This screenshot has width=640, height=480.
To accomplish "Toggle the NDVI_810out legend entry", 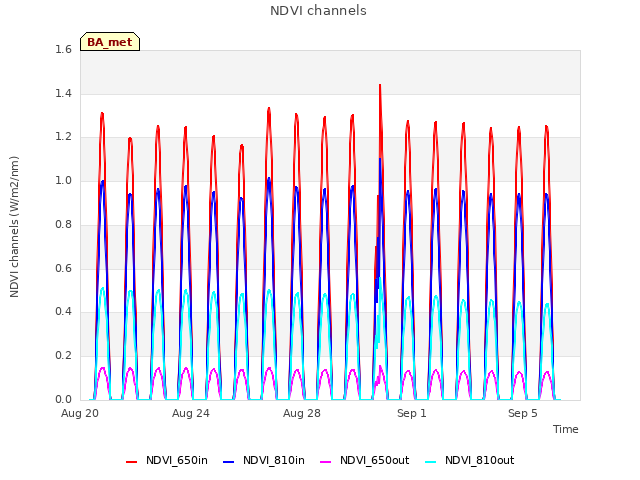I will point(469,460).
